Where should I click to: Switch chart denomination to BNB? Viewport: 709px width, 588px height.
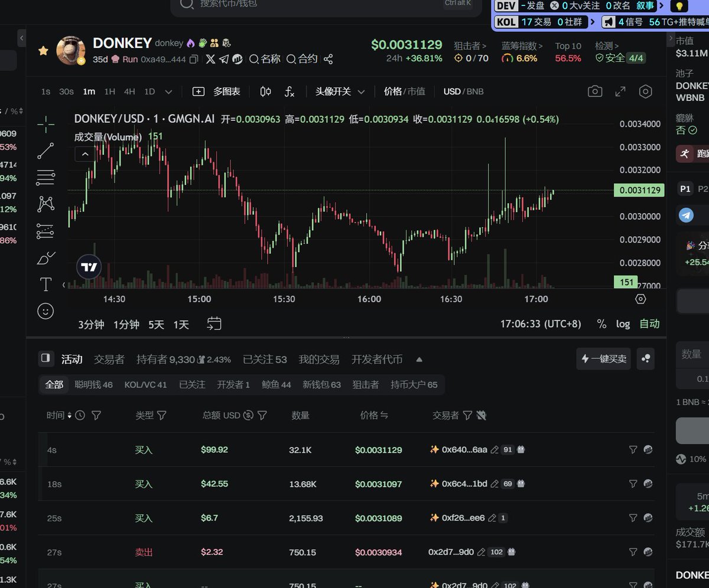click(x=475, y=92)
